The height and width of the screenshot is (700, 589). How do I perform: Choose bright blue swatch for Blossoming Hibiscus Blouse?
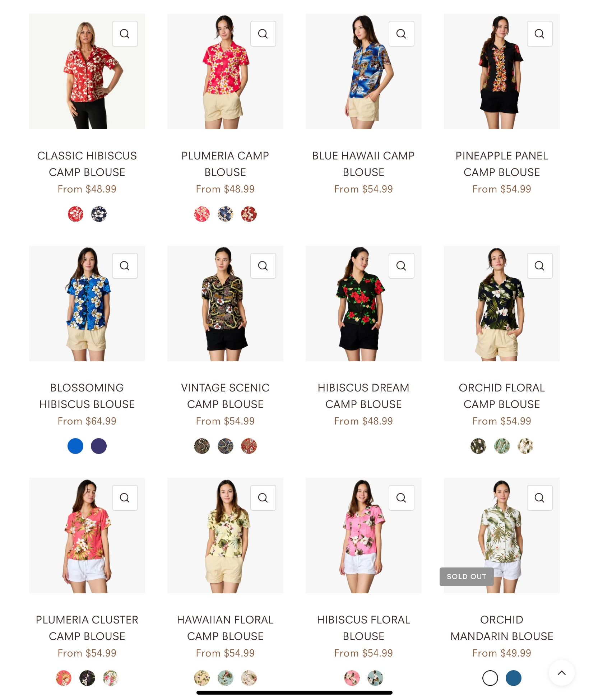pos(75,446)
